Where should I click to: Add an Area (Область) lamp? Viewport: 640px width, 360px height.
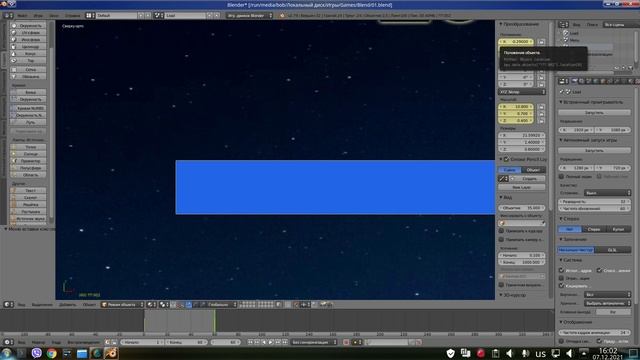[28, 175]
